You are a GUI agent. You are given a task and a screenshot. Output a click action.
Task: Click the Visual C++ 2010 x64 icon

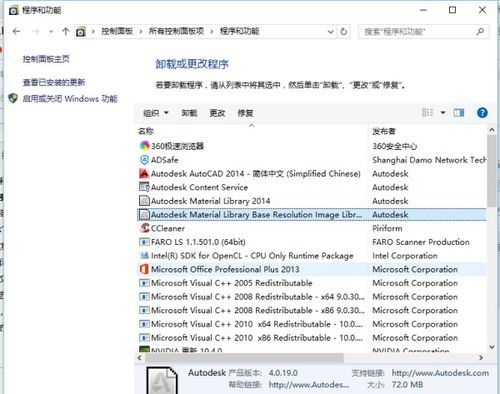click(144, 324)
